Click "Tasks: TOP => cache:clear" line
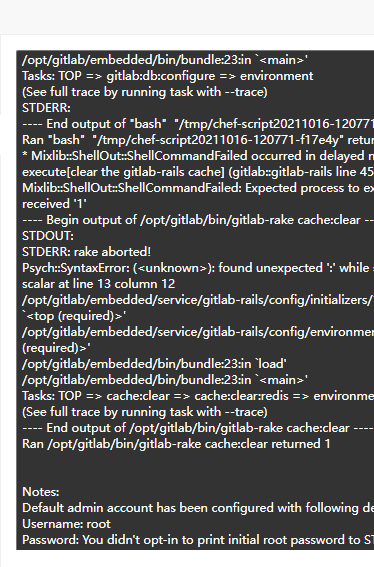Image resolution: width=374 pixels, height=567 pixels. [x=198, y=396]
